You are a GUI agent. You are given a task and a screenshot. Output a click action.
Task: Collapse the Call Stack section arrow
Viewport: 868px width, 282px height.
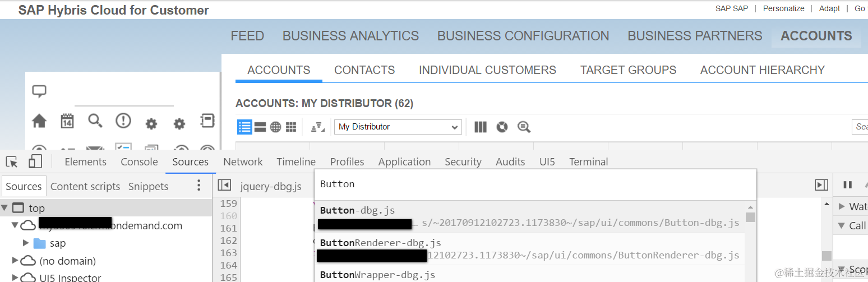(842, 225)
